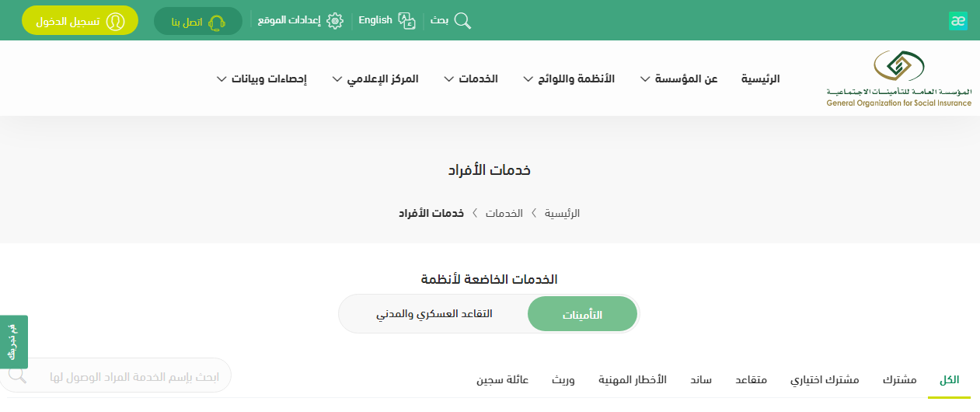Click the user profile icon in تسجيل الدخول
This screenshot has height=412, width=980.
coord(116,21)
